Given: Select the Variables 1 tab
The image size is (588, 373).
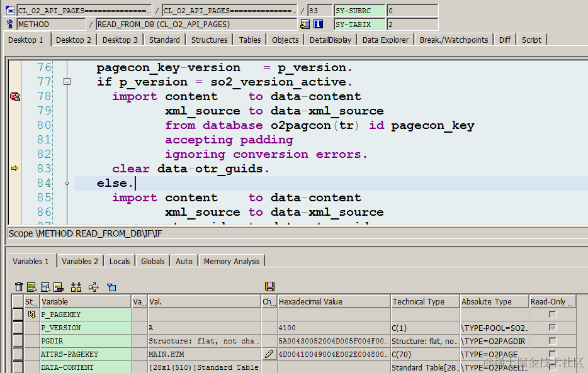Looking at the screenshot, I should [x=31, y=262].
